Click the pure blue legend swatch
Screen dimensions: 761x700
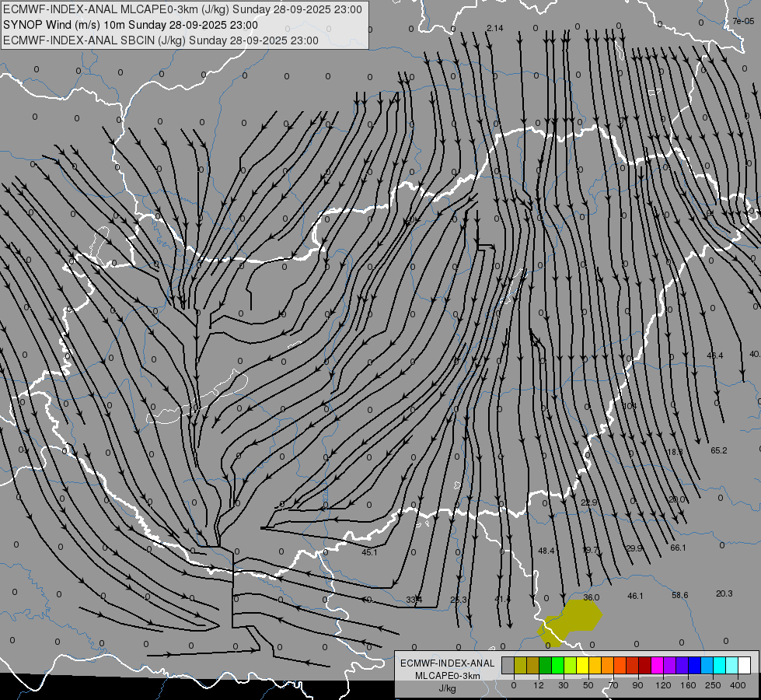[x=694, y=665]
